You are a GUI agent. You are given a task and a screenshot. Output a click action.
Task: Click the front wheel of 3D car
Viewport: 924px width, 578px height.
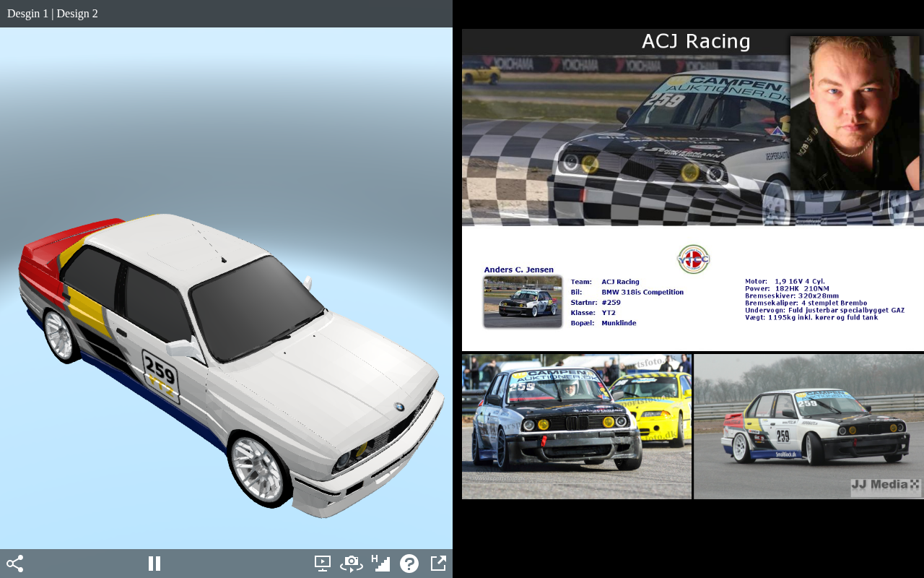[258, 470]
